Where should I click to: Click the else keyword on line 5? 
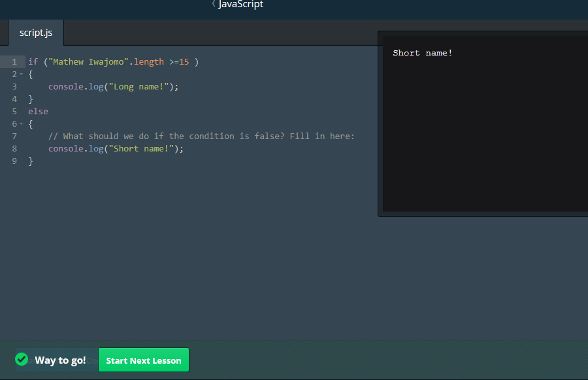point(38,111)
